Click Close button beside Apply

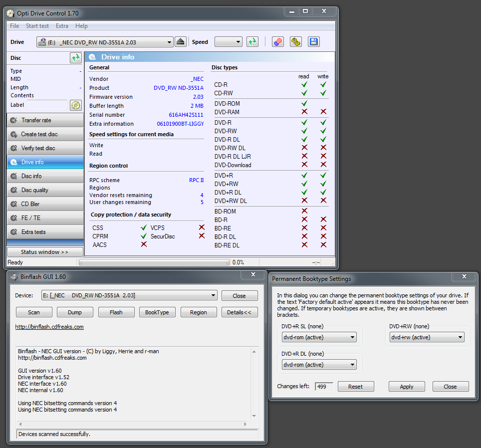(x=451, y=387)
